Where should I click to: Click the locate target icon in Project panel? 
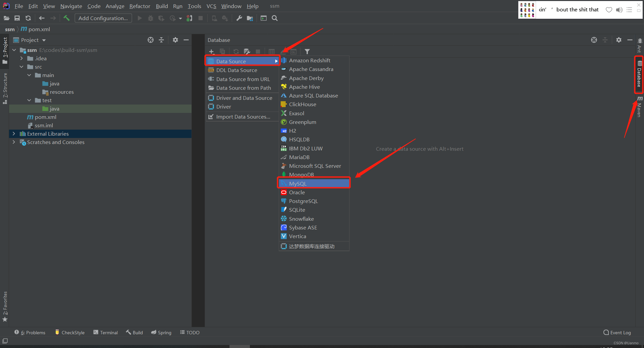(x=151, y=40)
